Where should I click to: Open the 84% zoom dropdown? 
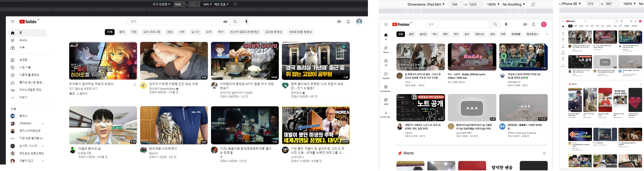[208, 4]
